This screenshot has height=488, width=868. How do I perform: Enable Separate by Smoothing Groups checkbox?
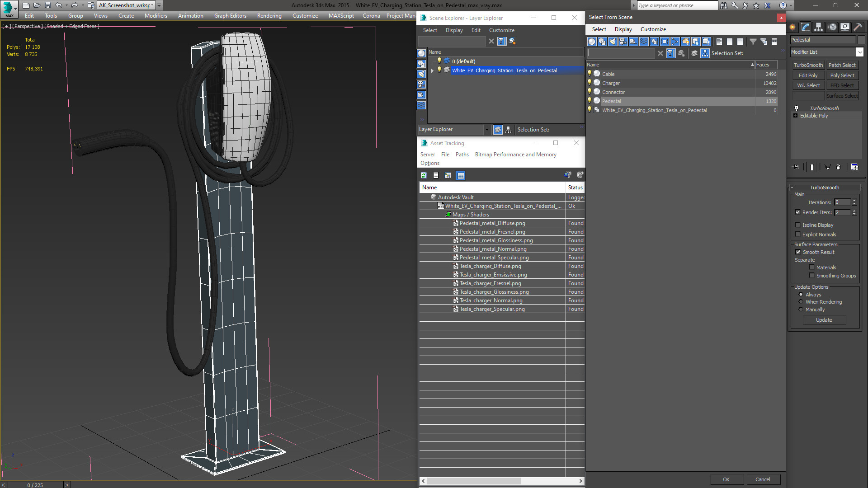pos(811,276)
